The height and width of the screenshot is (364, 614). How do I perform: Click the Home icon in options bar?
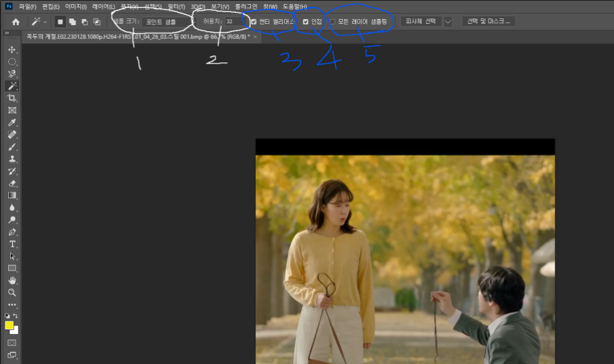16,22
